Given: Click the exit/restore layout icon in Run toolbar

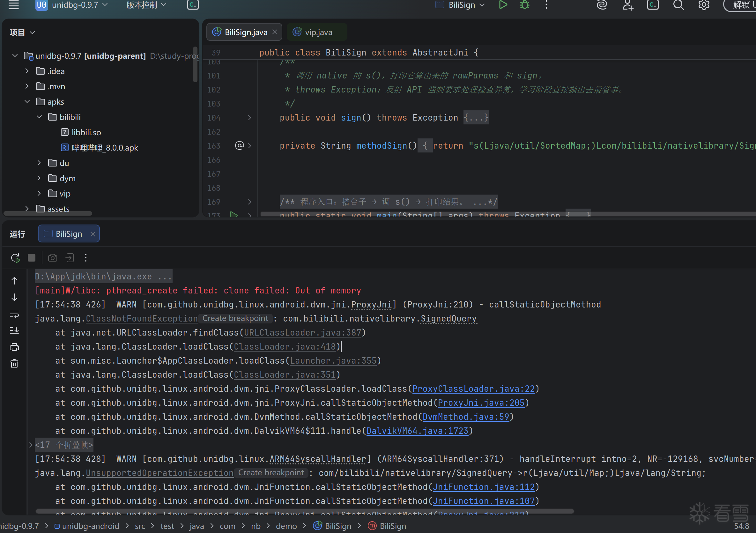Looking at the screenshot, I should tap(70, 258).
